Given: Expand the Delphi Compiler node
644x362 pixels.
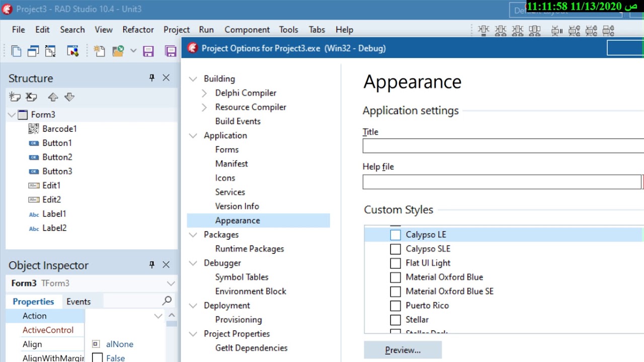Looking at the screenshot, I should click(204, 93).
